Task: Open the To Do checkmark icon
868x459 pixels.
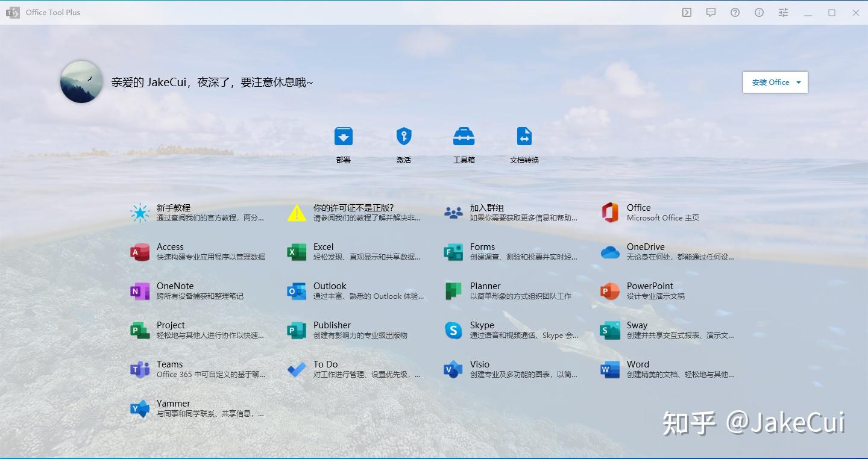Action: 297,369
